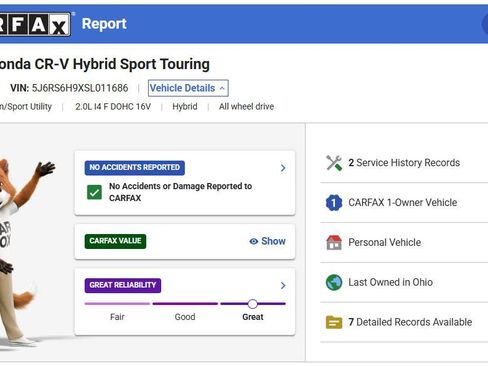
Task: Click the VIN number 5J6RS6H9XSL011686
Action: (80, 88)
